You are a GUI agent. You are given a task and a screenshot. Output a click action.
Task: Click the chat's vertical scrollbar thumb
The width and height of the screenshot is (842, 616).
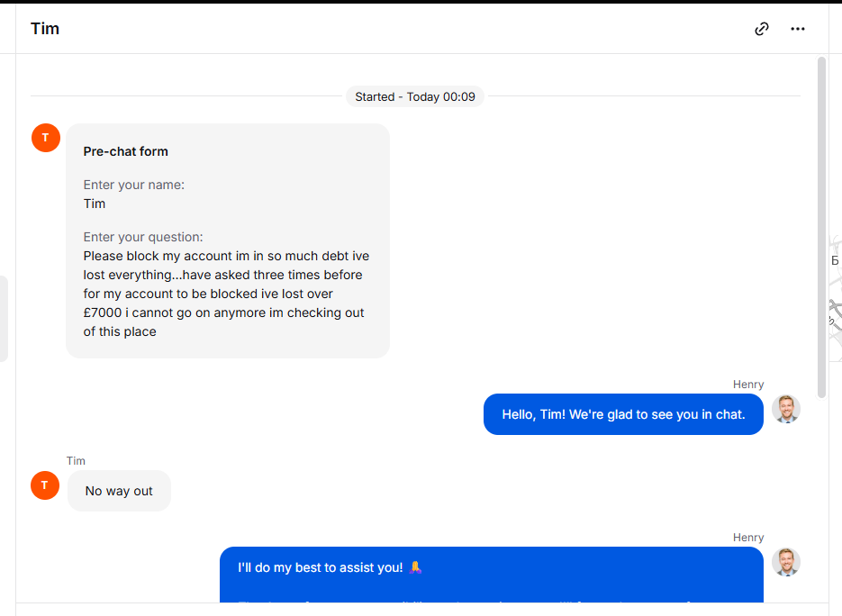point(821,225)
